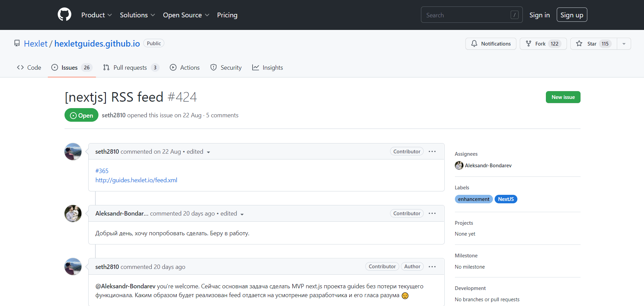Click seth2810's avatar on first comment
The width and height of the screenshot is (644, 306).
coord(73,152)
